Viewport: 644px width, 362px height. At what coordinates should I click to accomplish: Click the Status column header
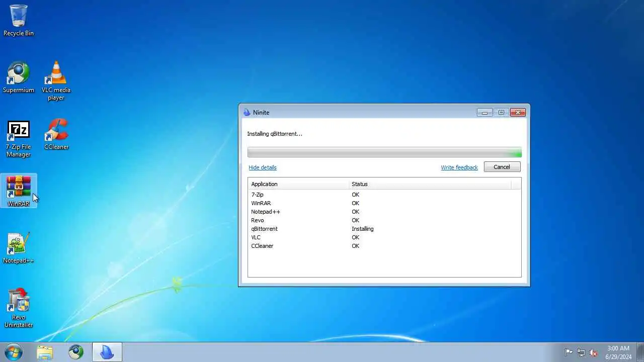(430, 184)
